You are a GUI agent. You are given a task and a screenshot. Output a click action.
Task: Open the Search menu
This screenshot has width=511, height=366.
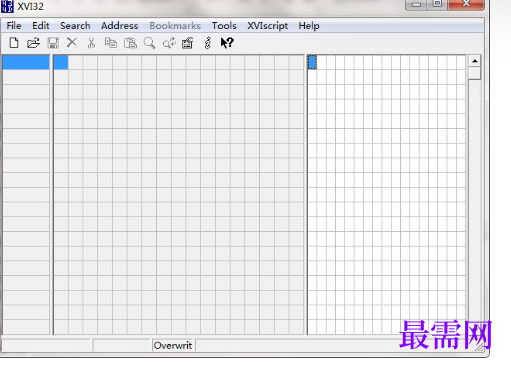(x=75, y=26)
